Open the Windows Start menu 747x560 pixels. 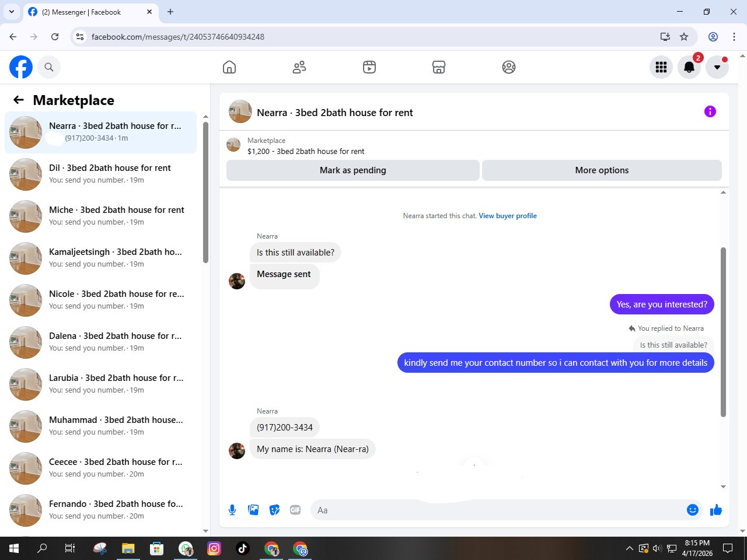point(14,548)
